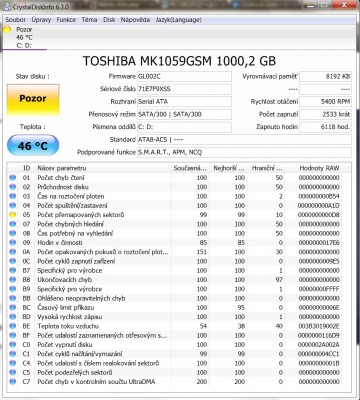360x400 pixels.
Task: Click blue status icon for Počet cyklů načítání/vymazání
Action: (x=13, y=354)
